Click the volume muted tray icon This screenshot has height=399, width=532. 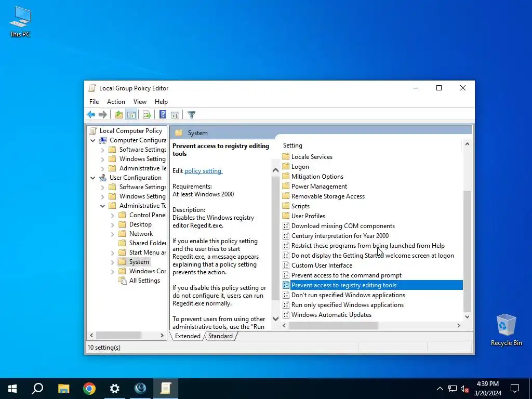tap(464, 389)
